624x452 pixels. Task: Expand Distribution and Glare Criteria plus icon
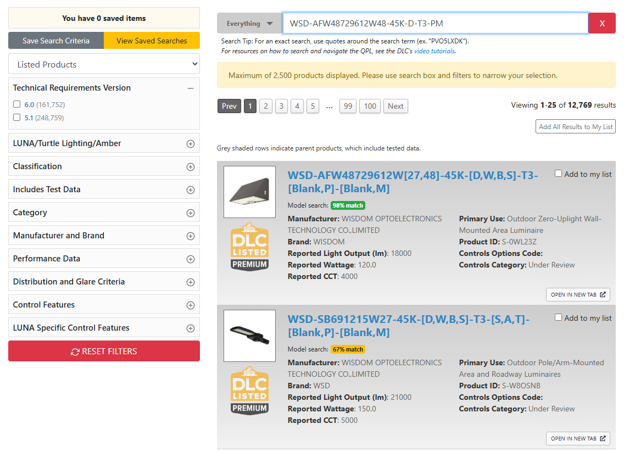(x=191, y=282)
